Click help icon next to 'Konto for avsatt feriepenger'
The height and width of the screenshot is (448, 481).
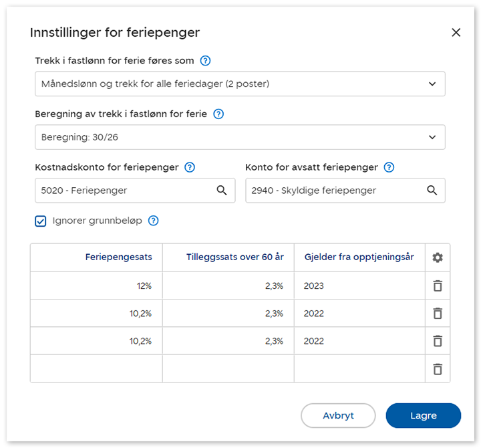coord(389,168)
